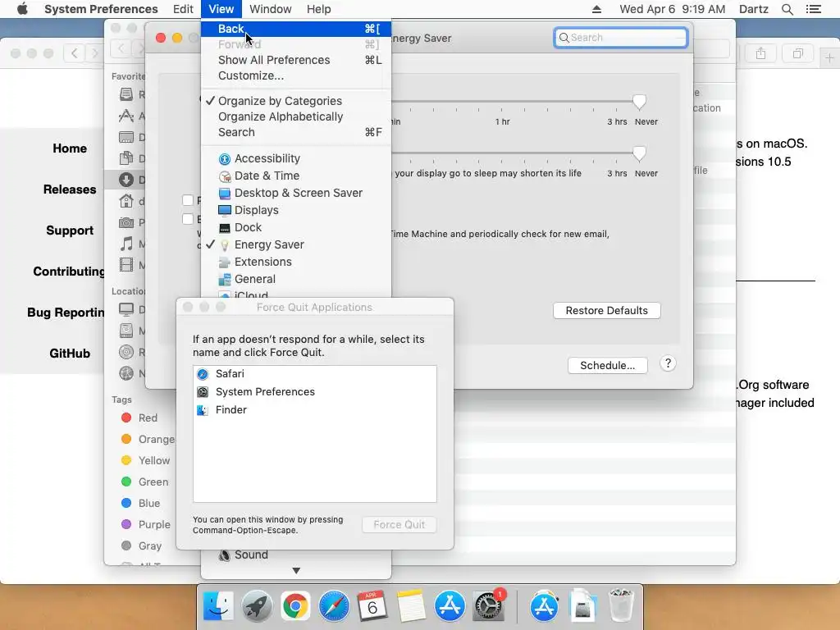The image size is (840, 630).
Task: Select checked Energy Saver menu item
Action: point(296,244)
